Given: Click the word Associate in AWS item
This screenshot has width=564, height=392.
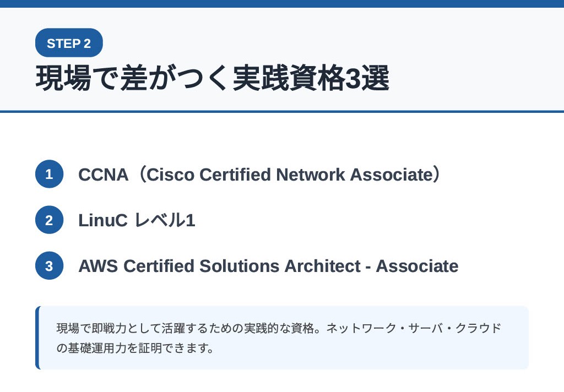Looking at the screenshot, I should 417,266.
